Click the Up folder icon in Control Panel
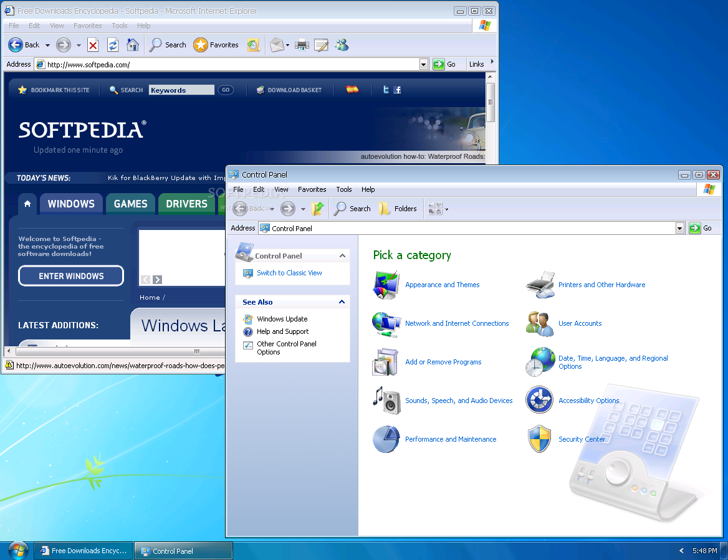728x560 pixels. point(318,209)
